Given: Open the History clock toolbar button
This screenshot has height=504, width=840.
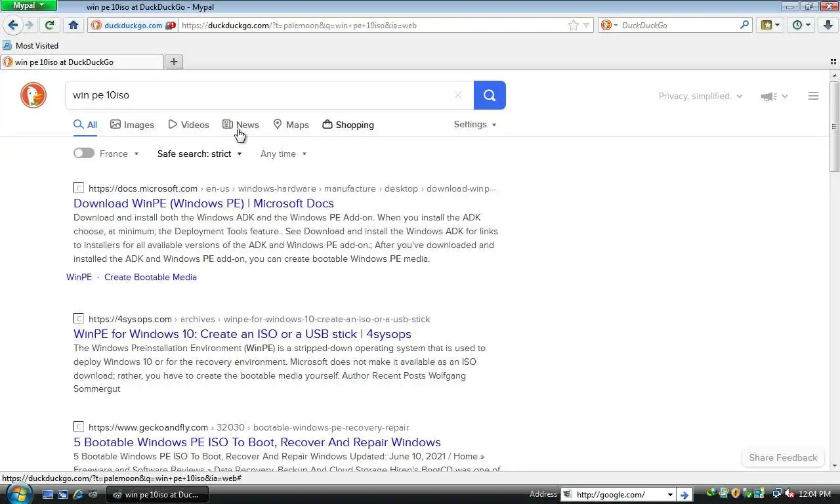Looking at the screenshot, I should pyautogui.click(x=801, y=25).
